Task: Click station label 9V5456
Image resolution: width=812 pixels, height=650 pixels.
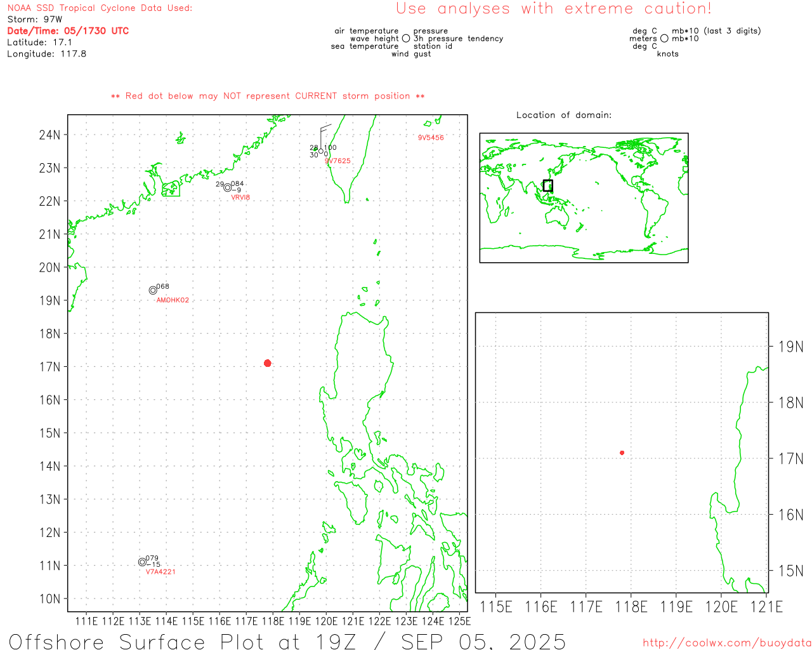Action: 431,138
